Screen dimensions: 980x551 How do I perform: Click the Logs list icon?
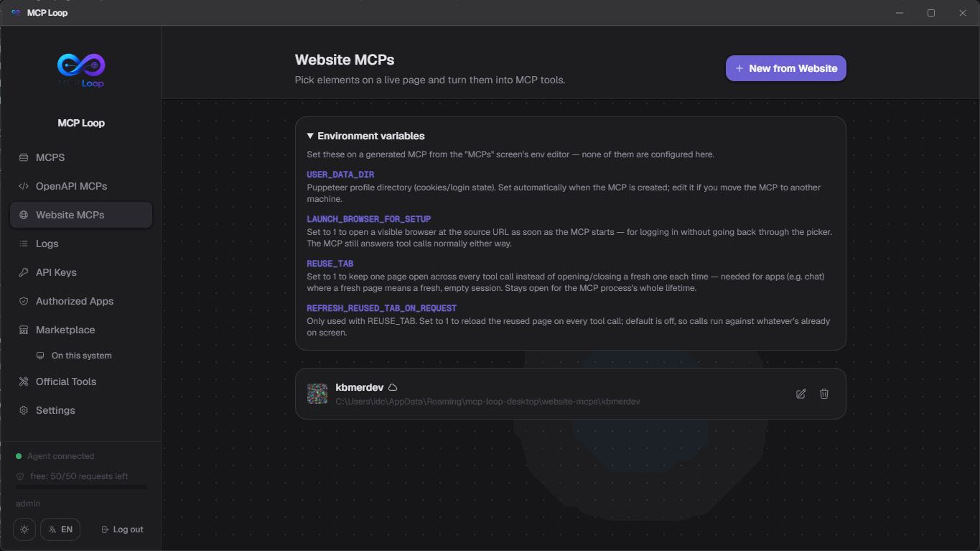(24, 244)
